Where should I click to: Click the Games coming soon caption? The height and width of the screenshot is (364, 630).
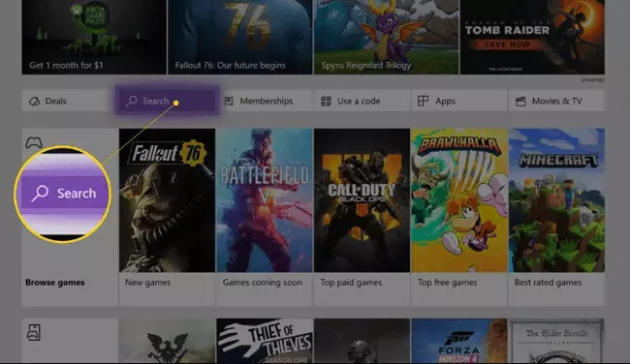(x=263, y=282)
